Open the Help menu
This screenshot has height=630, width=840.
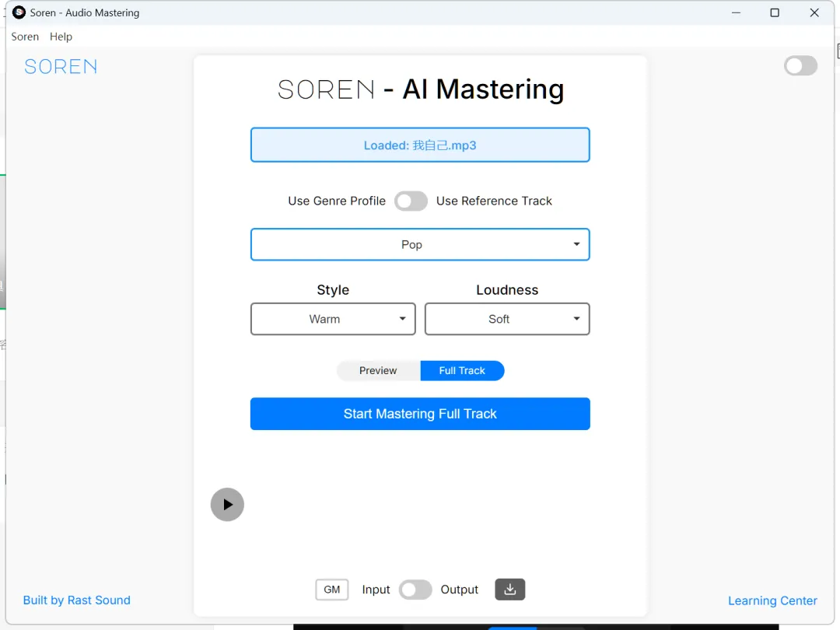click(x=61, y=37)
